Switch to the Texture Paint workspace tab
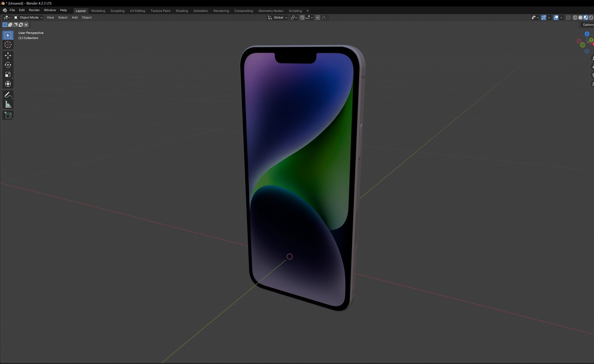This screenshot has width=594, height=364. coord(160,11)
